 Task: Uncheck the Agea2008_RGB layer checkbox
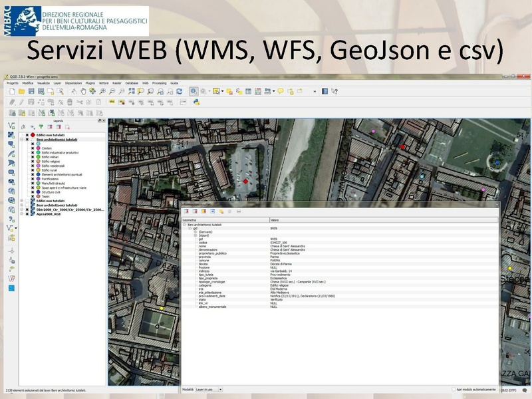coord(27,215)
